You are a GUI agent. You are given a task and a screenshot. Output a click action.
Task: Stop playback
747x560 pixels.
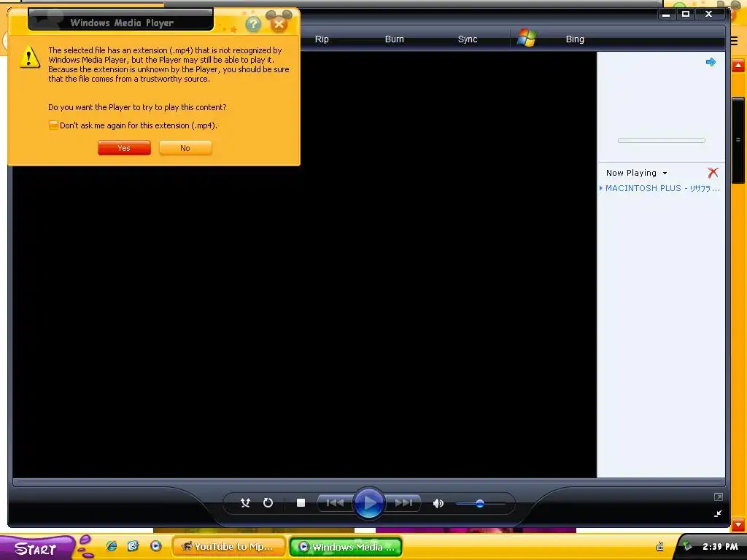(x=301, y=503)
